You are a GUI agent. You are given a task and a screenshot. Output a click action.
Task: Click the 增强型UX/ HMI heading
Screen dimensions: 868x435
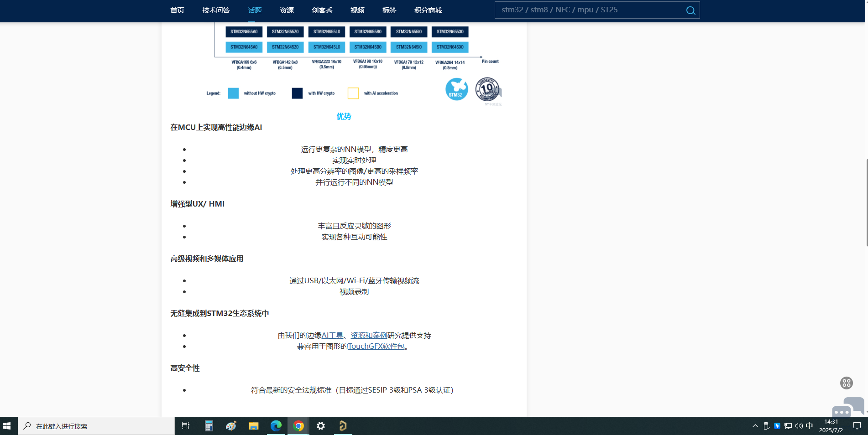click(x=198, y=204)
